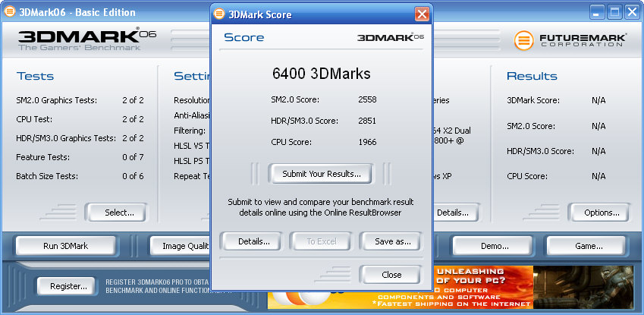Click the CPU Score value 1966
This screenshot has width=644, height=315.
[367, 142]
